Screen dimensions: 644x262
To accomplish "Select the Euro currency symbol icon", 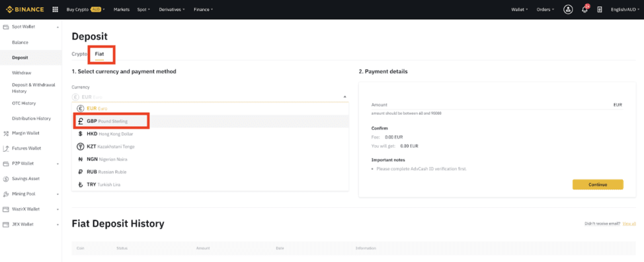I will point(81,109).
